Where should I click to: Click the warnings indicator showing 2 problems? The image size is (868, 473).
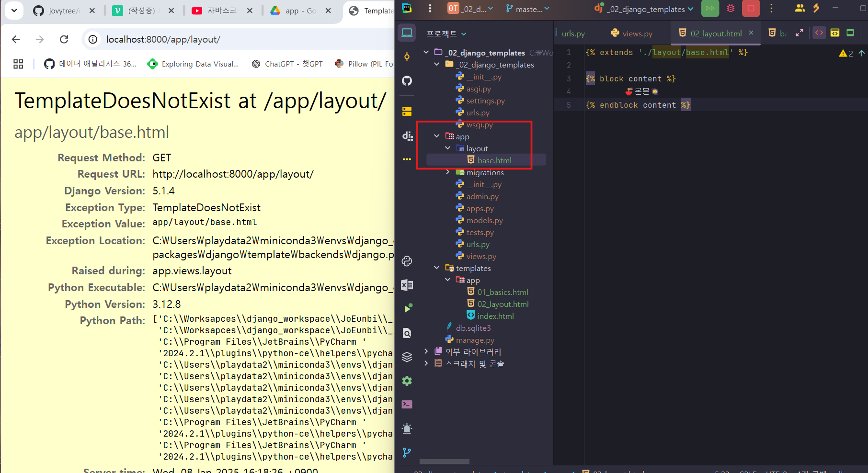tap(846, 53)
